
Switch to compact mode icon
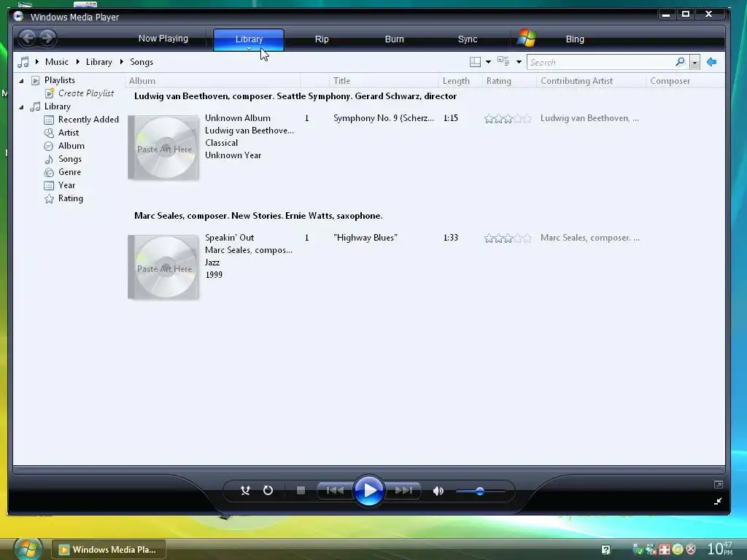pos(718,501)
